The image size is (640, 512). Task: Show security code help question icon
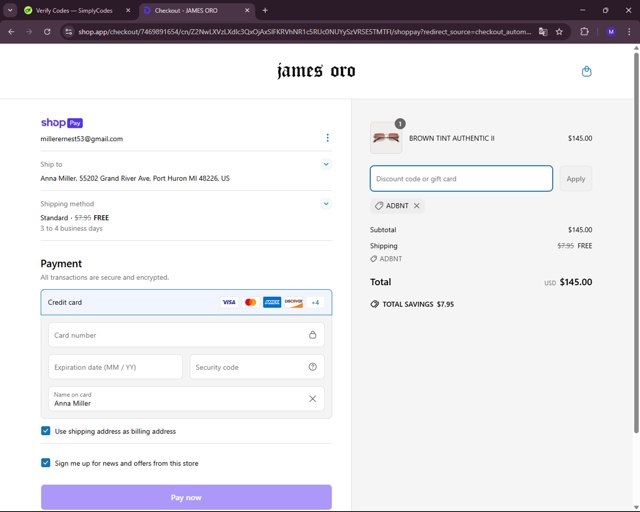tap(313, 367)
